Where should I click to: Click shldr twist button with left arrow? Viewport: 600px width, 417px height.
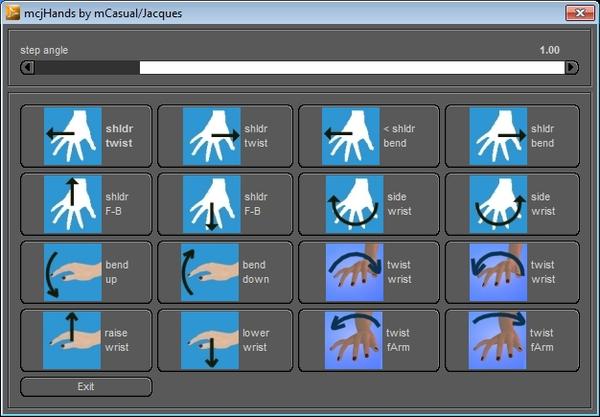click(86, 136)
